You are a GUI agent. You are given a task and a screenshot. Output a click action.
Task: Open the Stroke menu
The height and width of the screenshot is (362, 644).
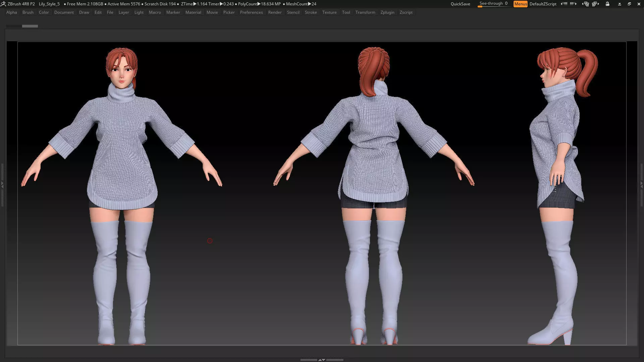pyautogui.click(x=311, y=12)
